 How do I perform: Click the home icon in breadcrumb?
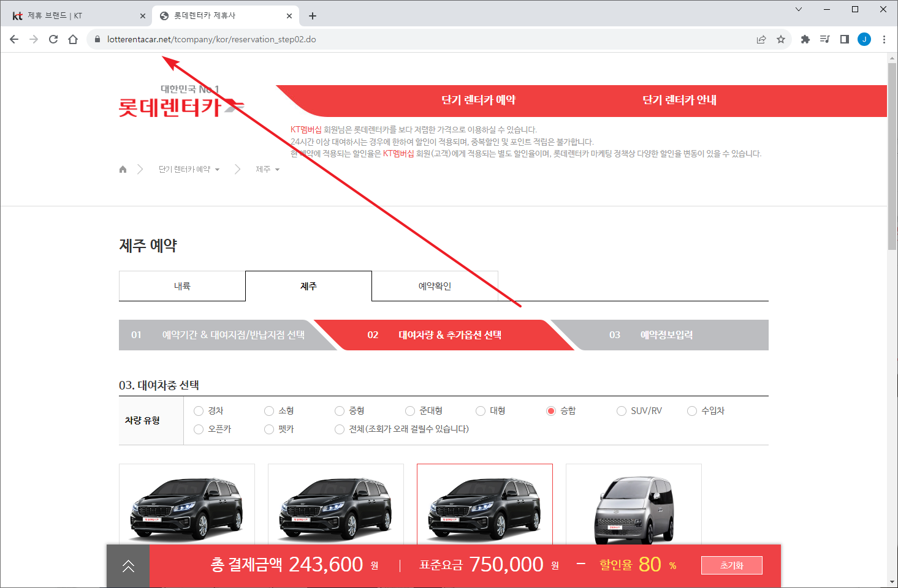click(123, 169)
